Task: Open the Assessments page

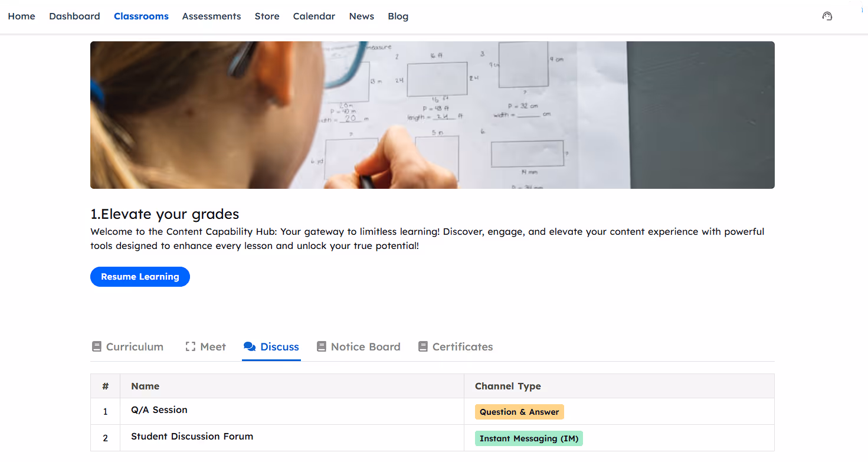Action: (x=211, y=17)
